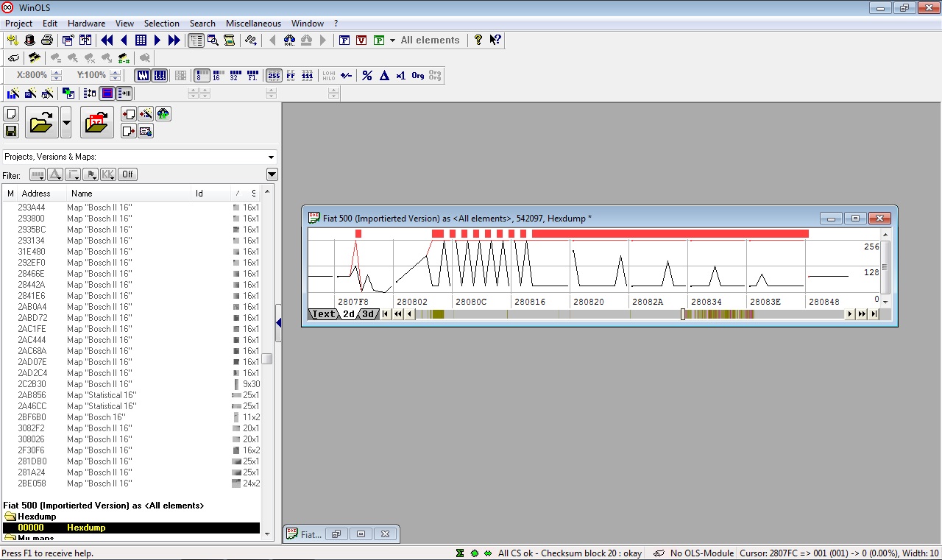Toggle the 255 decimal number format
Image resolution: width=942 pixels, height=560 pixels.
pyautogui.click(x=274, y=75)
